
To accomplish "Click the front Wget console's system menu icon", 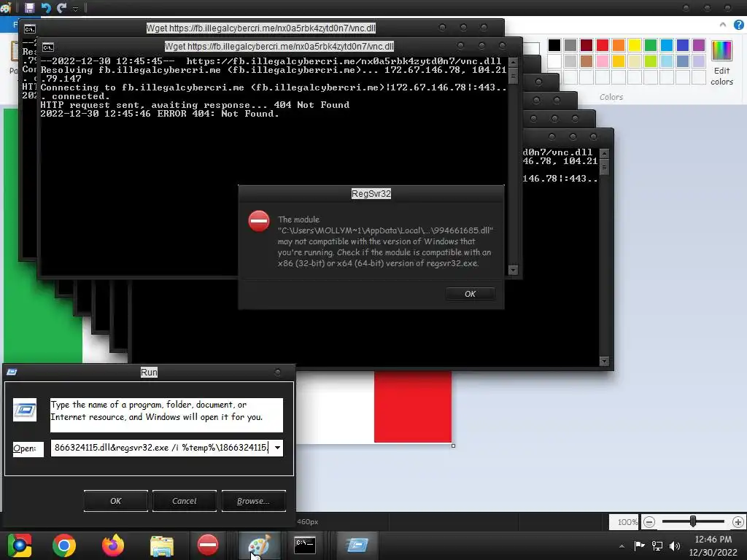I will tap(47, 47).
